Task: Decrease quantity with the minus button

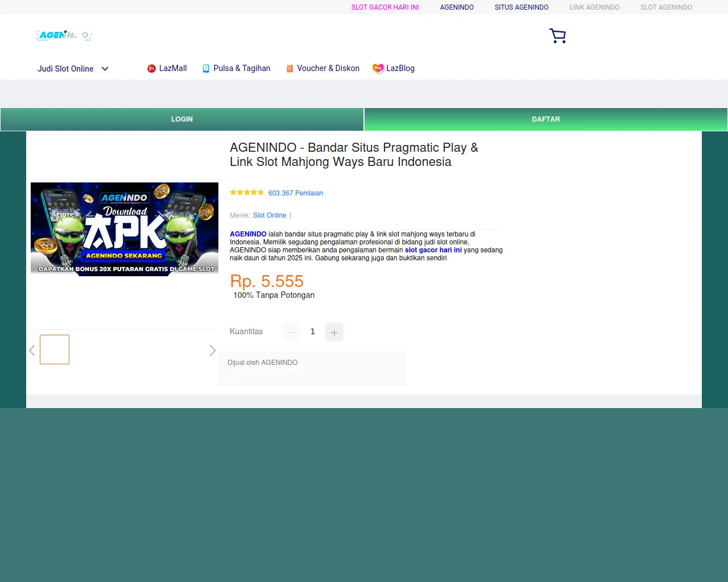Action: [291, 332]
